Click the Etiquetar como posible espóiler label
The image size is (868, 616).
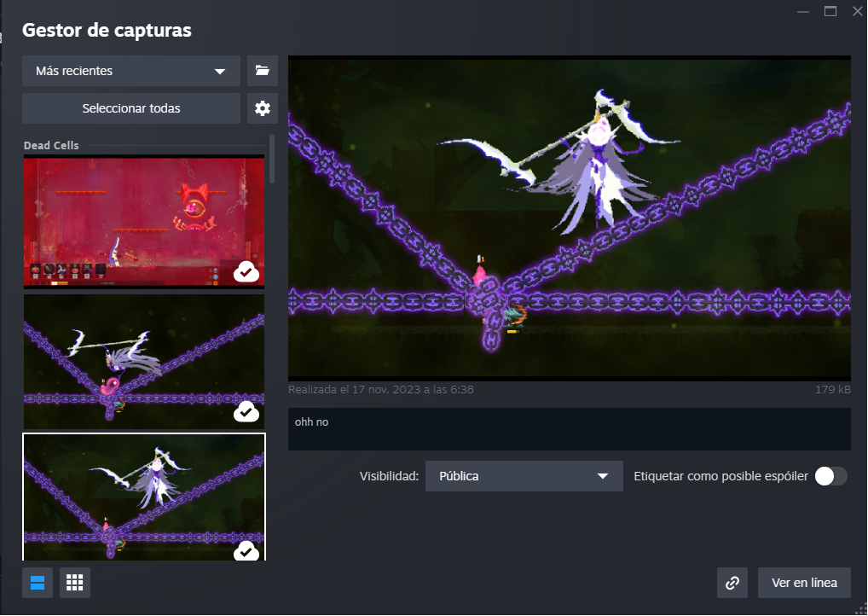720,476
